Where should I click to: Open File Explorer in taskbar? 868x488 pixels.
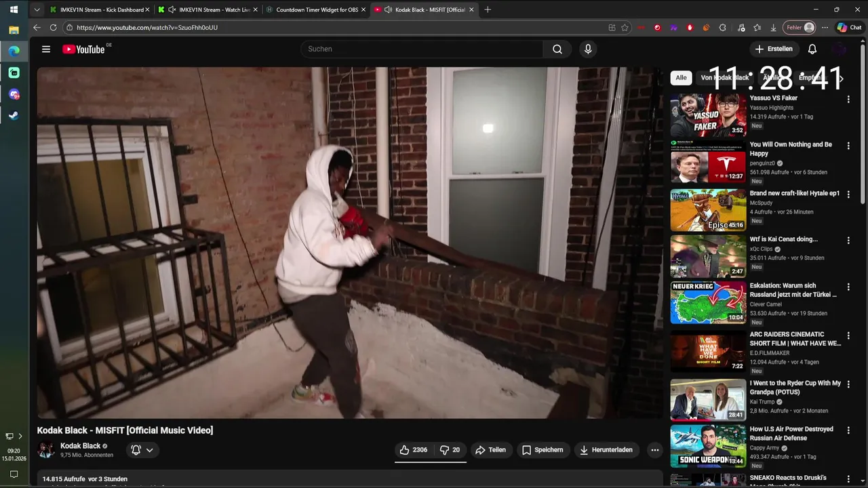tap(14, 30)
